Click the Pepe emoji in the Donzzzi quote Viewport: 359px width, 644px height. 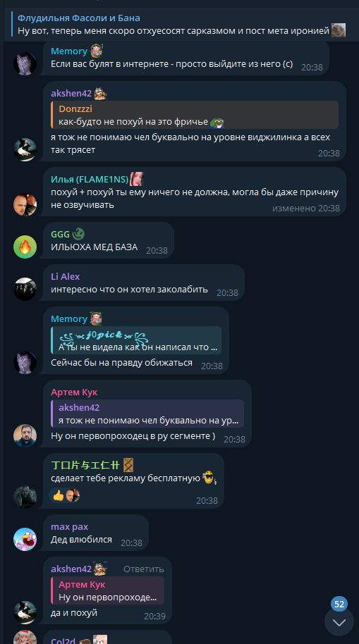tap(217, 122)
